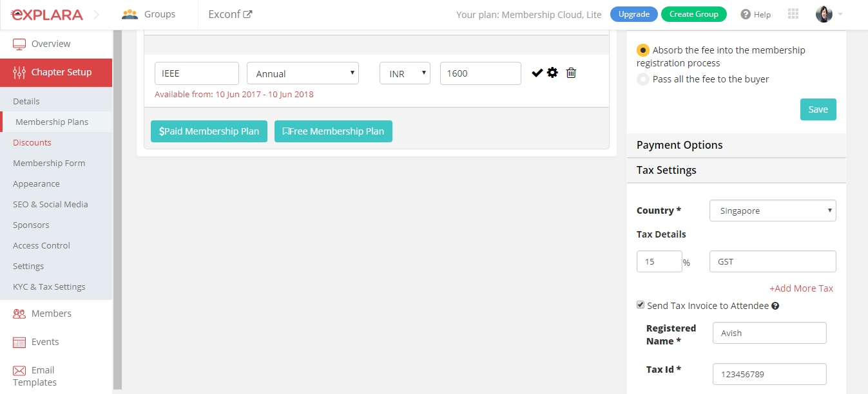Select Absorb the fee radio option

643,50
